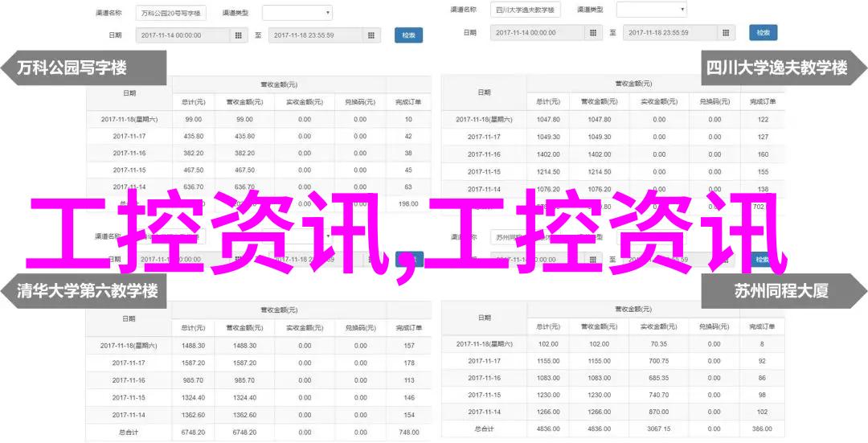This screenshot has height=443, width=868.
Task: Click 总合计 label in 苏州同程大厦 table
Action: 484,429
